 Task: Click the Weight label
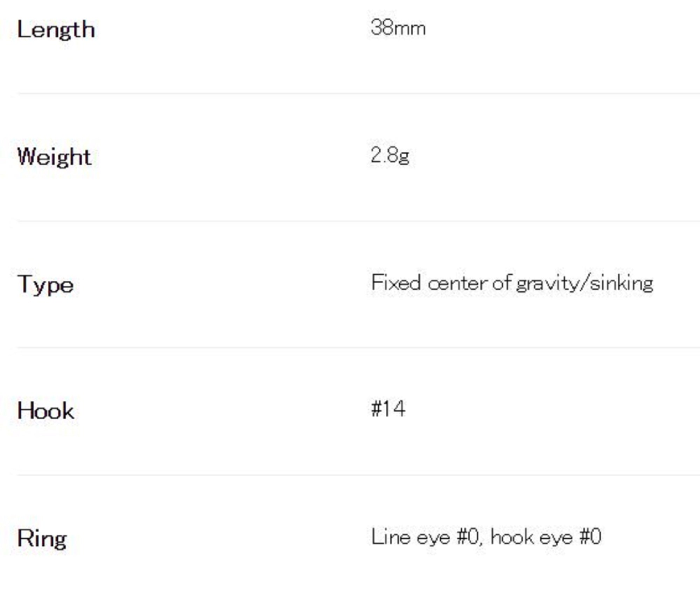click(x=55, y=157)
